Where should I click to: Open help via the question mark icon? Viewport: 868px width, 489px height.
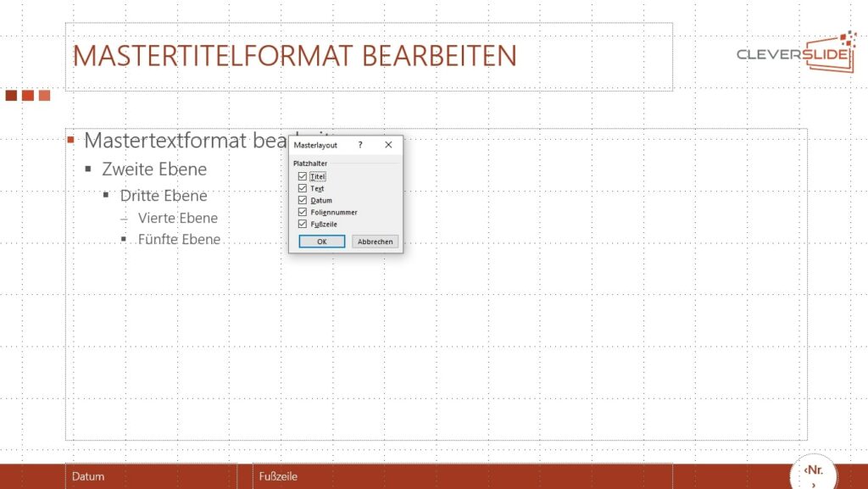(360, 145)
